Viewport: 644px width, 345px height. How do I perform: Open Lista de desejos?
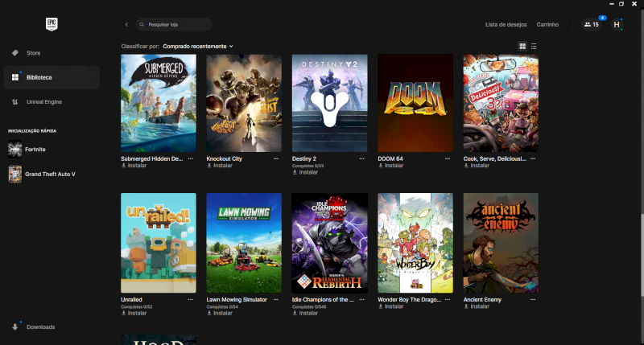tap(506, 25)
